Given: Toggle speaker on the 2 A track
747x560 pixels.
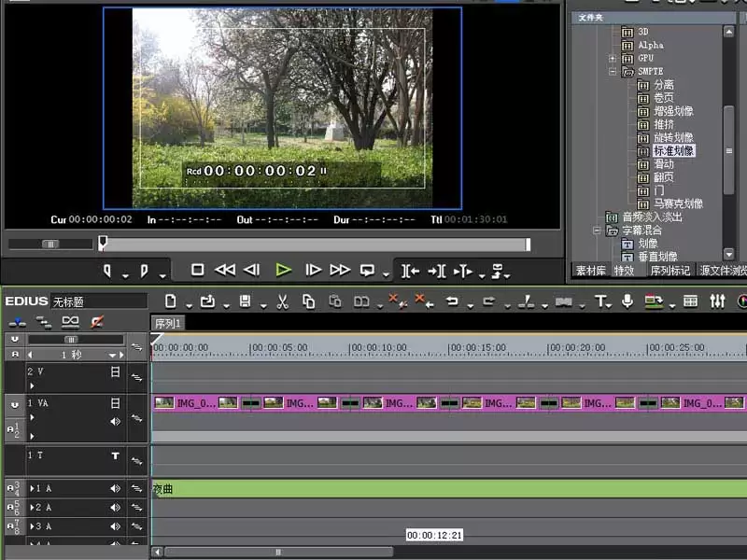Looking at the screenshot, I should (115, 508).
